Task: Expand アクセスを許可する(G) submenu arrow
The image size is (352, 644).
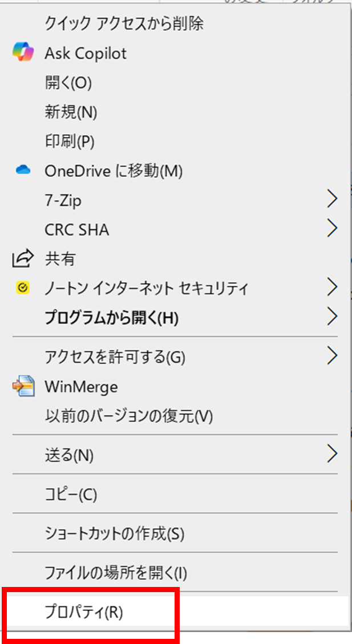Action: (332, 357)
